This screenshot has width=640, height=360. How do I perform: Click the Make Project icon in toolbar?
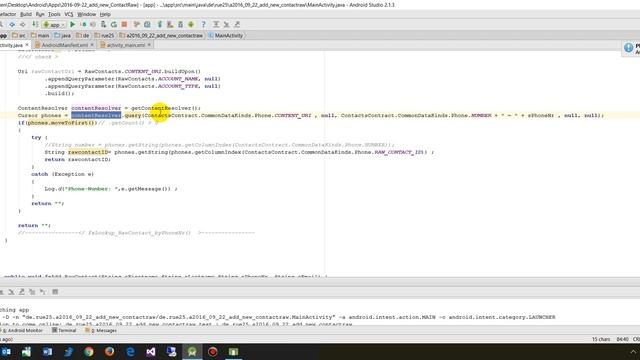click(x=35, y=24)
